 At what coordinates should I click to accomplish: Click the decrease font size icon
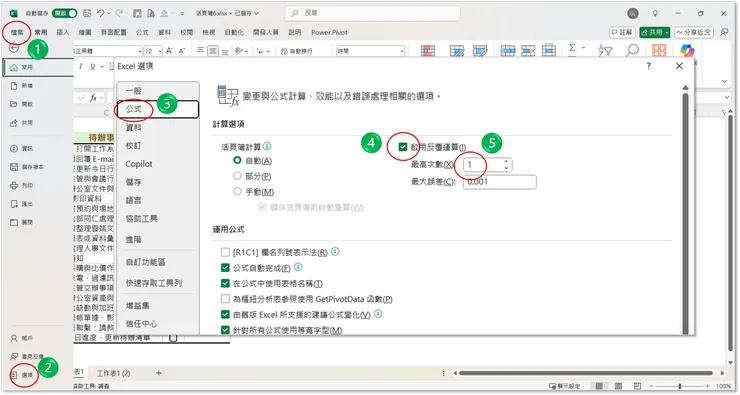click(182, 50)
